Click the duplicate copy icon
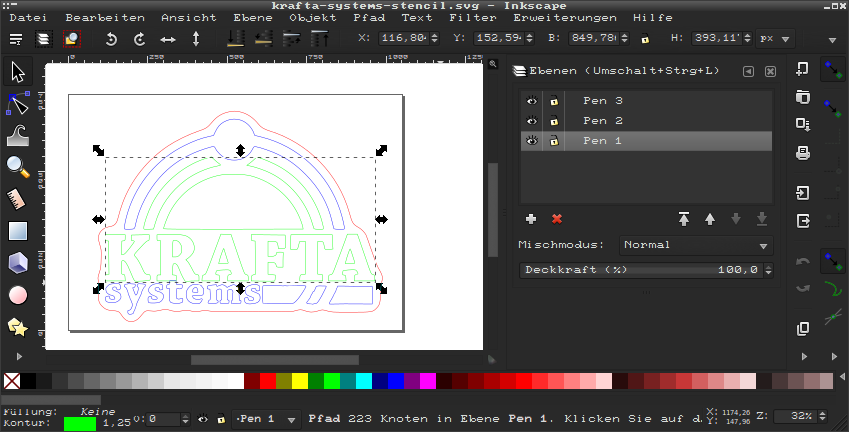The height and width of the screenshot is (432, 849). point(802,329)
